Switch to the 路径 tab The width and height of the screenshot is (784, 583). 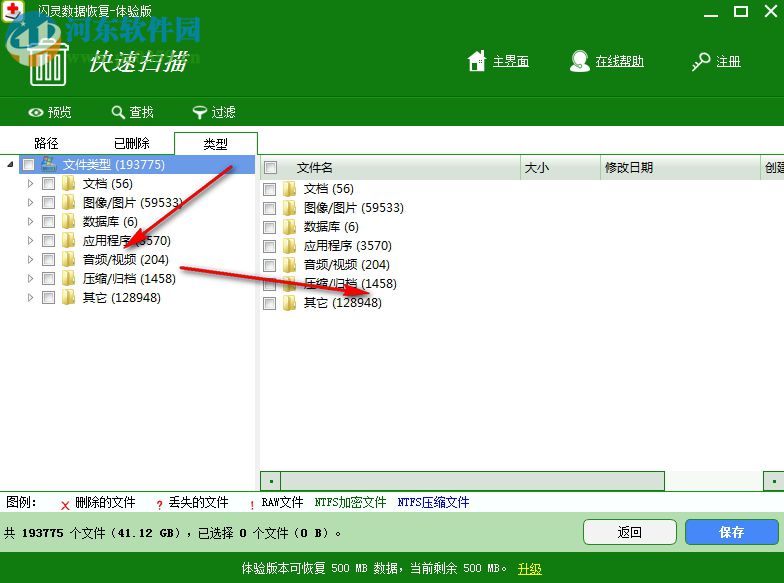(x=46, y=144)
